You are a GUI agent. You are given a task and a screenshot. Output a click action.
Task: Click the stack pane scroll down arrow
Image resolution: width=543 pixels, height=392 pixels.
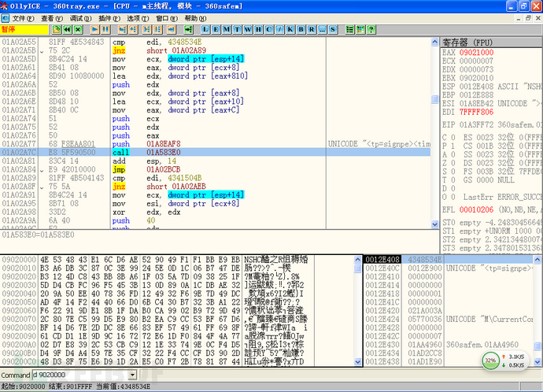[x=537, y=362]
